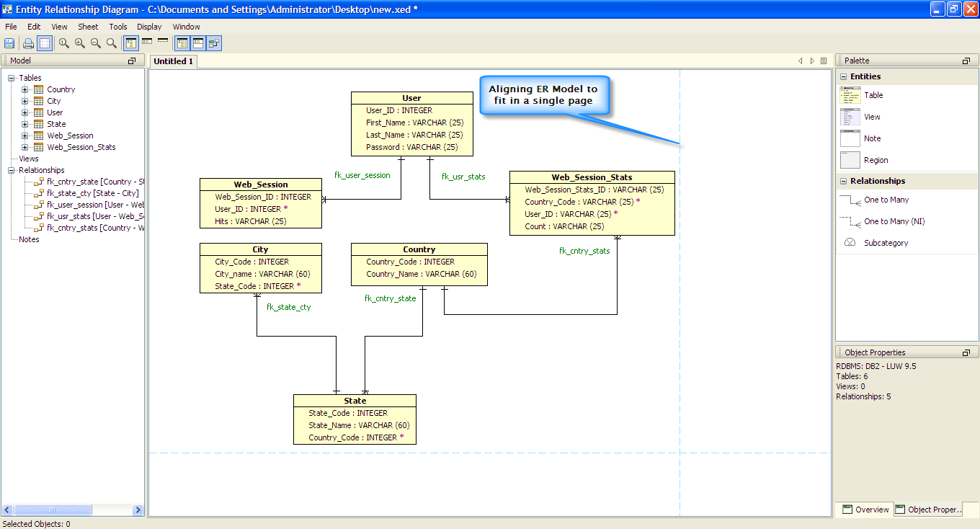Image resolution: width=980 pixels, height=529 pixels.
Task: Open the Tools menu
Action: click(118, 27)
